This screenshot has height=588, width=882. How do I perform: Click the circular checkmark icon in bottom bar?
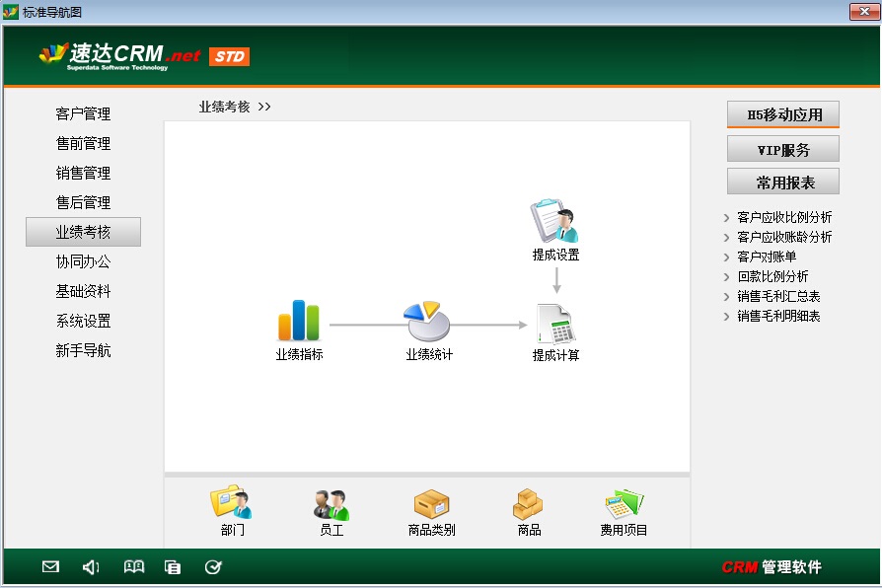click(x=213, y=567)
